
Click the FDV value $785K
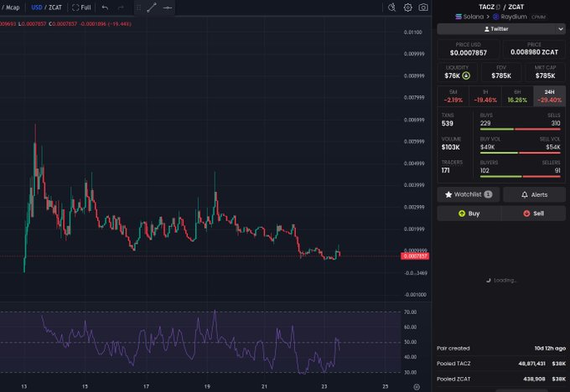[501, 75]
